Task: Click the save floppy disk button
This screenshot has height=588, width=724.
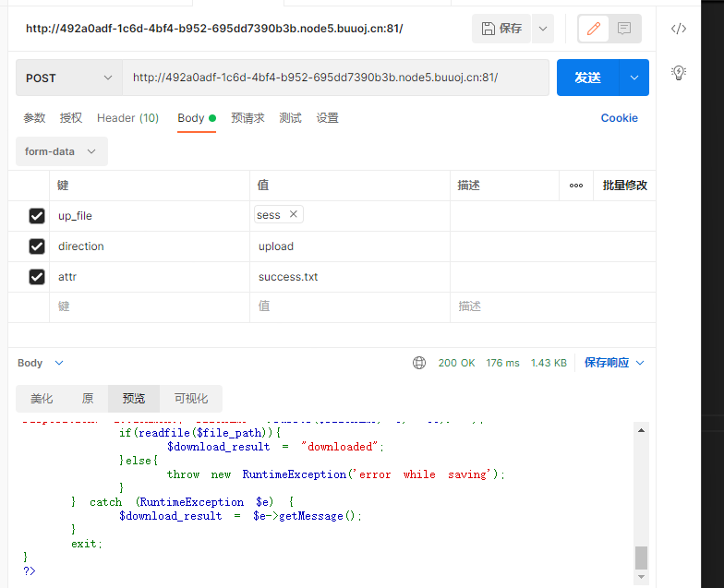Action: tap(501, 29)
